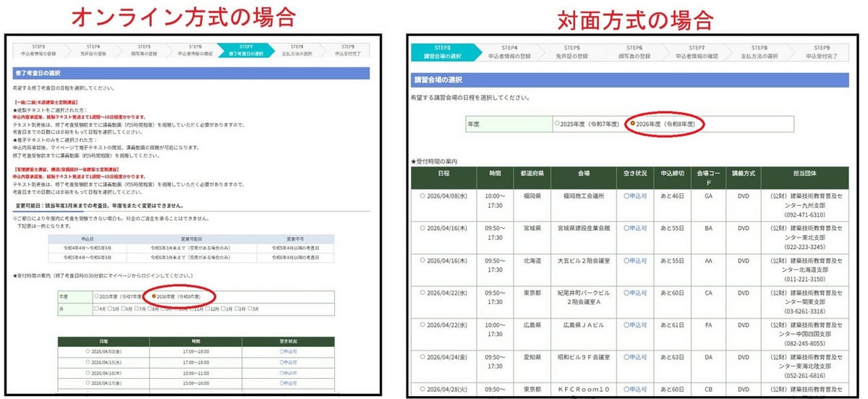Viewport: 868px width, 399px height.
Task: Choose the 2026年度 radio in the オンライン方式 panel
Action: point(154,297)
